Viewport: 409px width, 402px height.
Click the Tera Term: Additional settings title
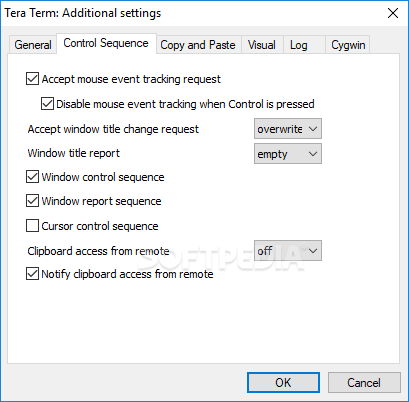click(83, 13)
